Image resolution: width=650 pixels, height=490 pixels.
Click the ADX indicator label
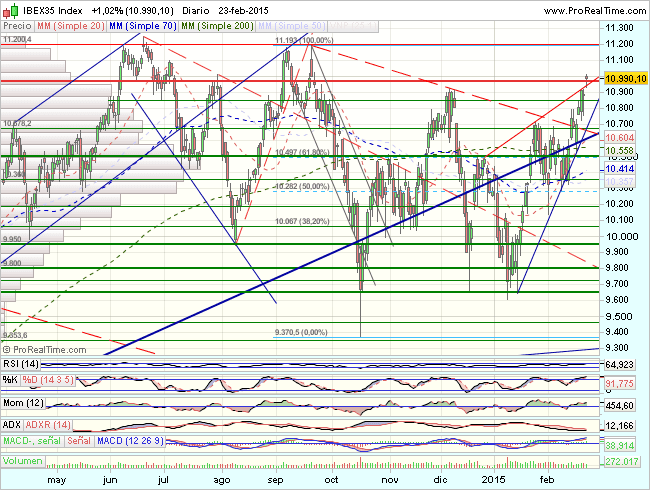pos(12,425)
